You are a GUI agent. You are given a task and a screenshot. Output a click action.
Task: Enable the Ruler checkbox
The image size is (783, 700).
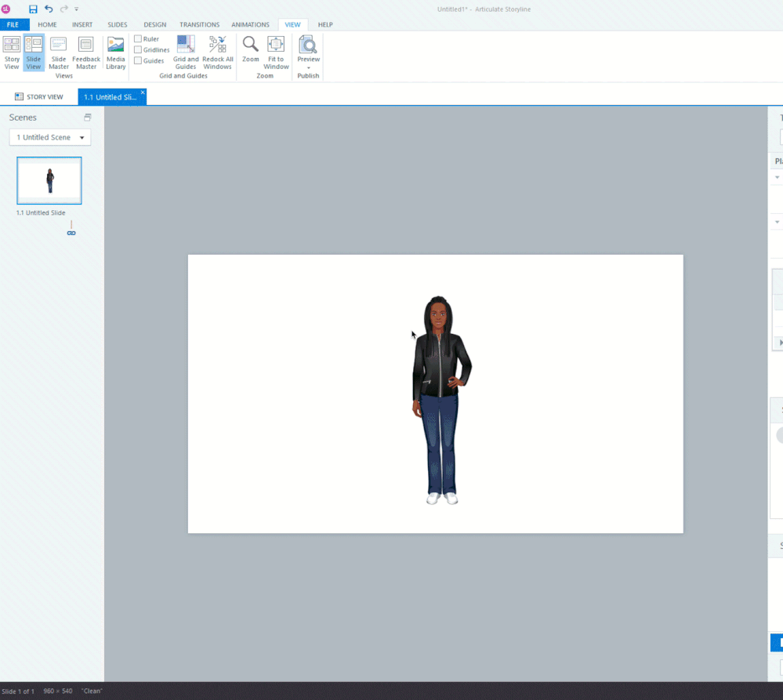[138, 39]
